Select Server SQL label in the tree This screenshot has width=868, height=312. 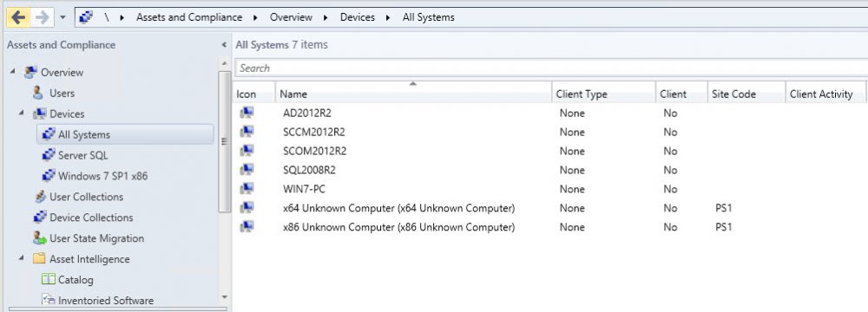(83, 155)
